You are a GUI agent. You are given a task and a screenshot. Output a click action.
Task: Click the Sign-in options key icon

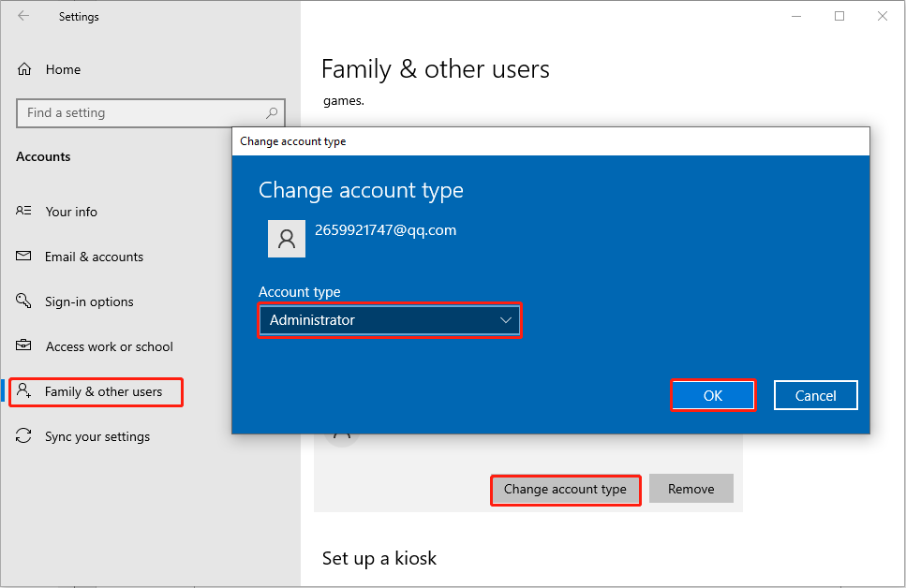(23, 301)
